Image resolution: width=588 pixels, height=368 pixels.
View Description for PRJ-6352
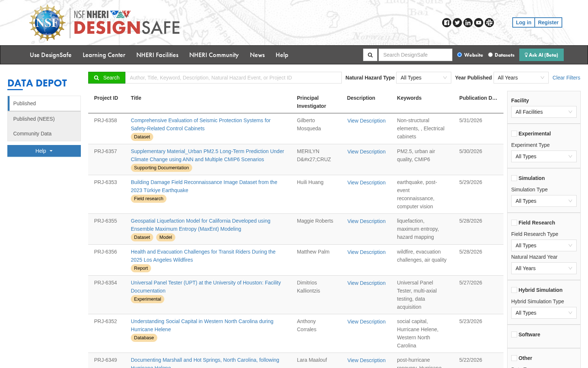point(366,322)
